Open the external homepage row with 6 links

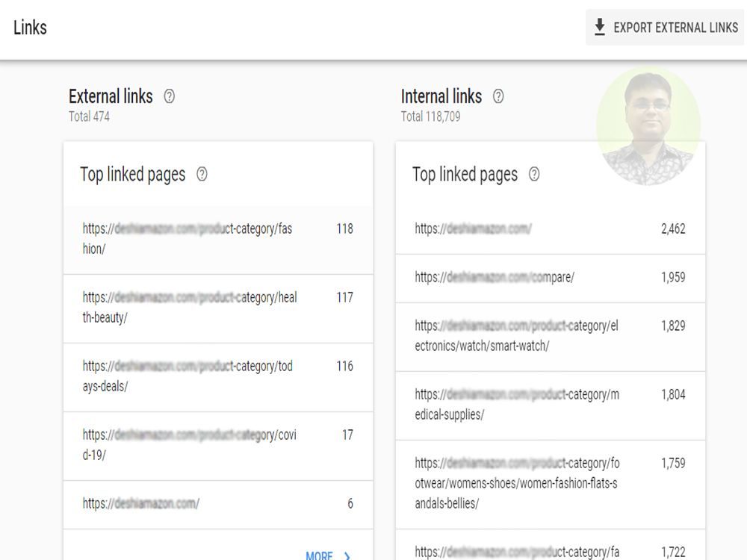[x=218, y=504]
